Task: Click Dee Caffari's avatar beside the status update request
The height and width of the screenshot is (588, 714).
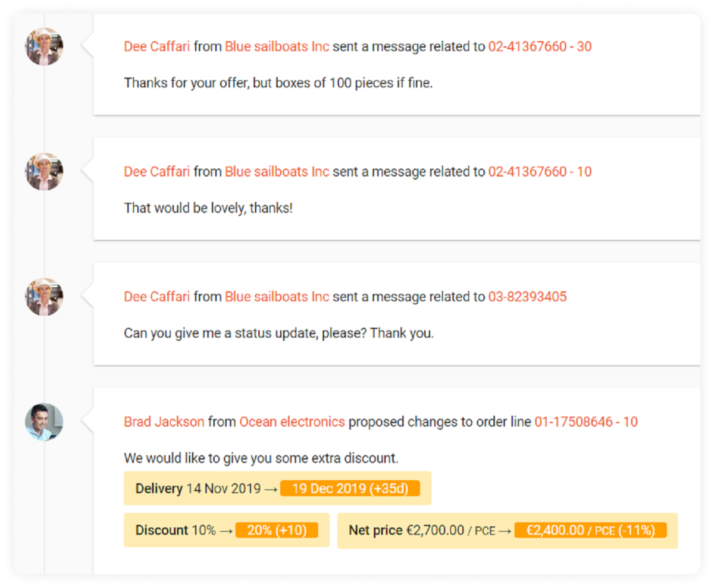Action: click(x=44, y=297)
